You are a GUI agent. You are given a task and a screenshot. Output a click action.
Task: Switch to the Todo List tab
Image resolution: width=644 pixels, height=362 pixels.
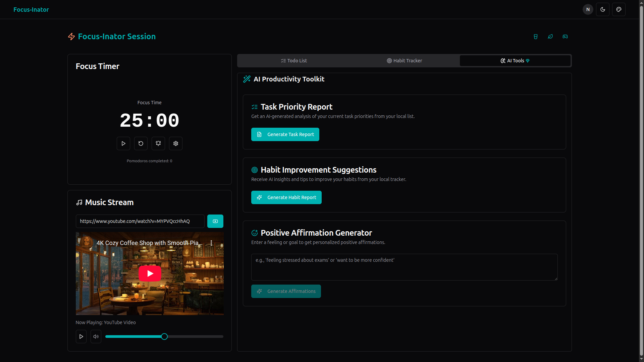[294, 61]
